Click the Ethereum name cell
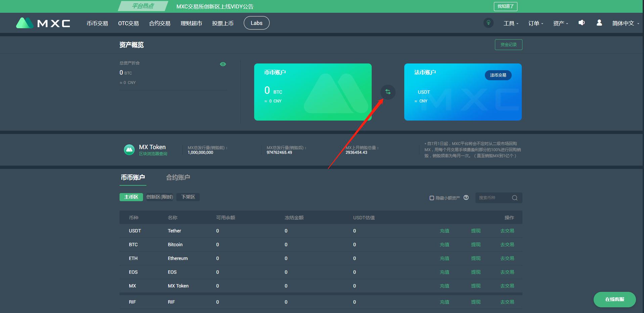644x313 pixels. (x=178, y=258)
